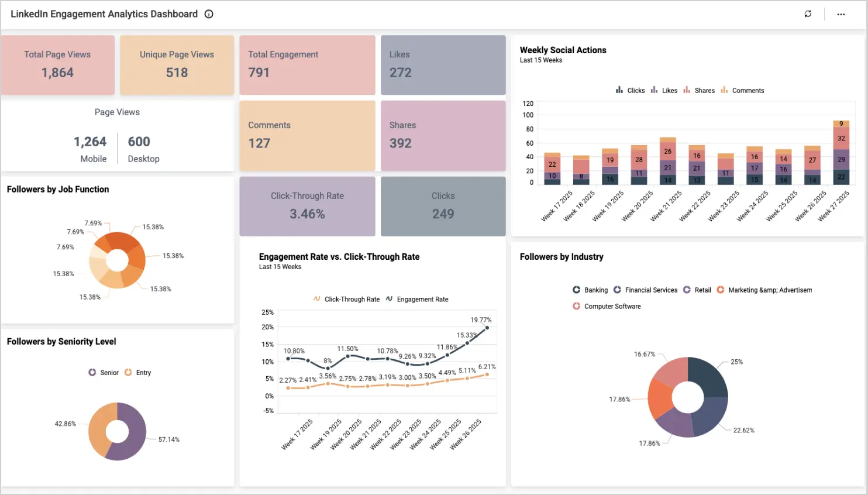This screenshot has width=868, height=495.
Task: Open the more options ellipsis menu
Action: point(841,14)
